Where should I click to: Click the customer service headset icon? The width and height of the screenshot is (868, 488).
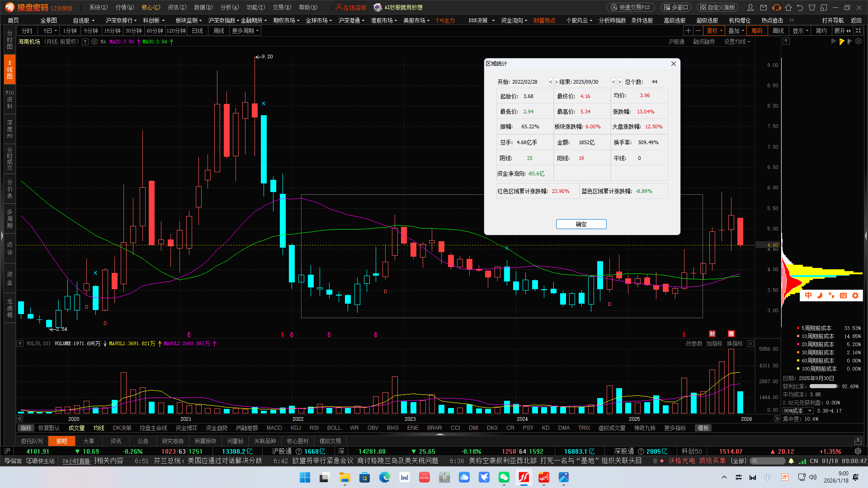click(x=777, y=8)
